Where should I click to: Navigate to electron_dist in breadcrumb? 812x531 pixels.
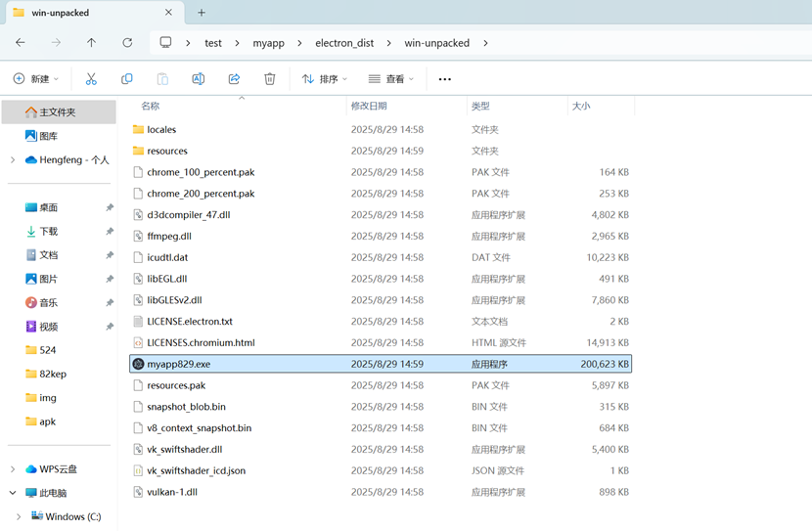[344, 43]
